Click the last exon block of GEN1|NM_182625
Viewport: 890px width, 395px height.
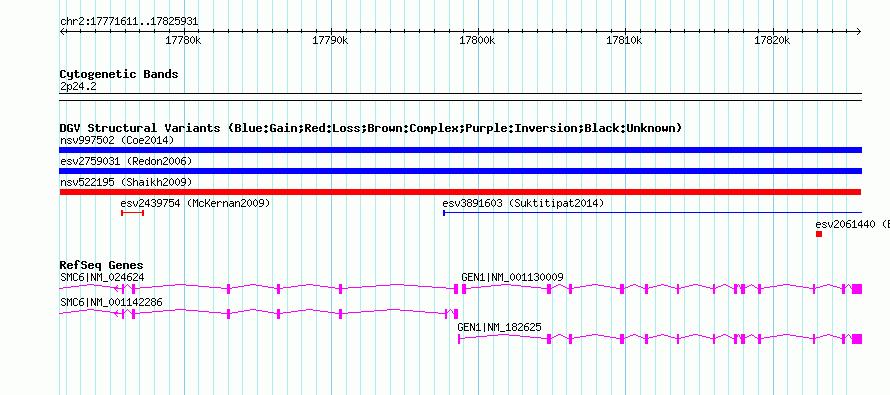(x=857, y=339)
